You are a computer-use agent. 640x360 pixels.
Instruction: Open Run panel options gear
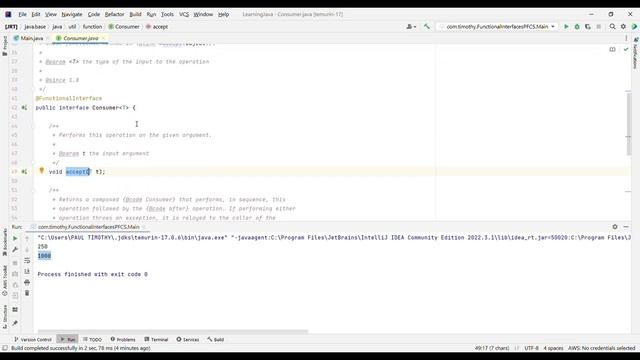pos(615,227)
